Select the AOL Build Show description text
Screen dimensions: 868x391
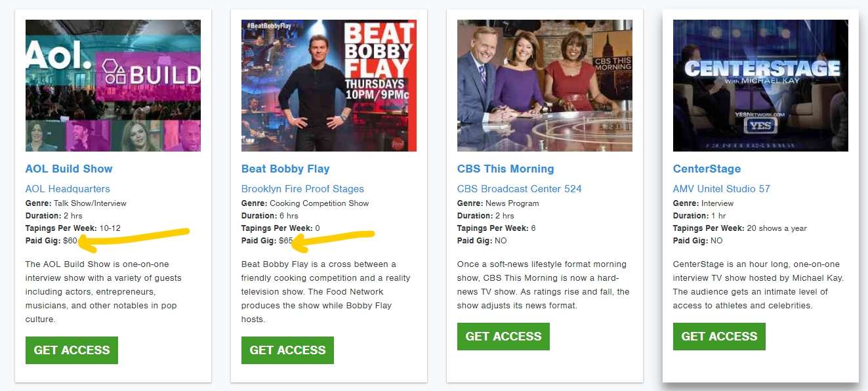[x=104, y=292]
